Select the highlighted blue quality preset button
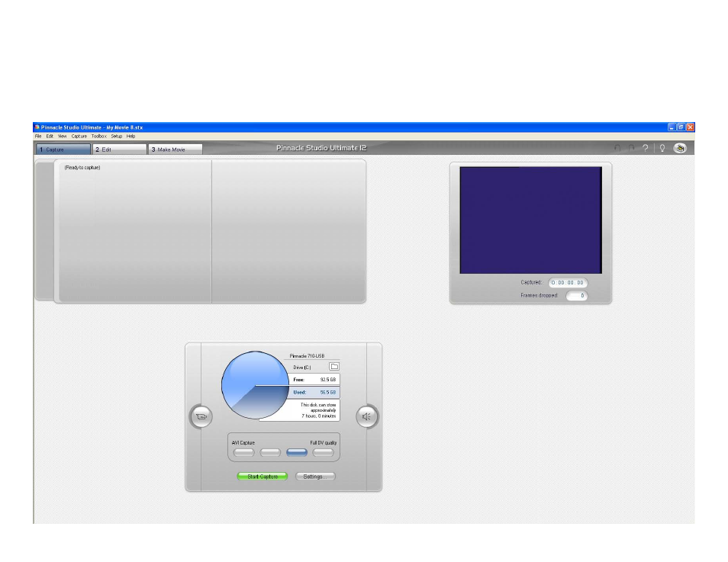 297,452
